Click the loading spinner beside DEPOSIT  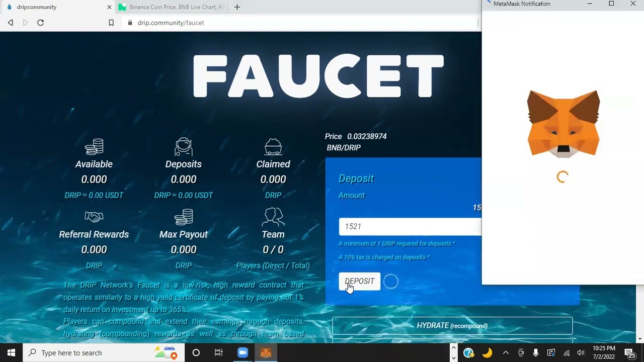(391, 282)
